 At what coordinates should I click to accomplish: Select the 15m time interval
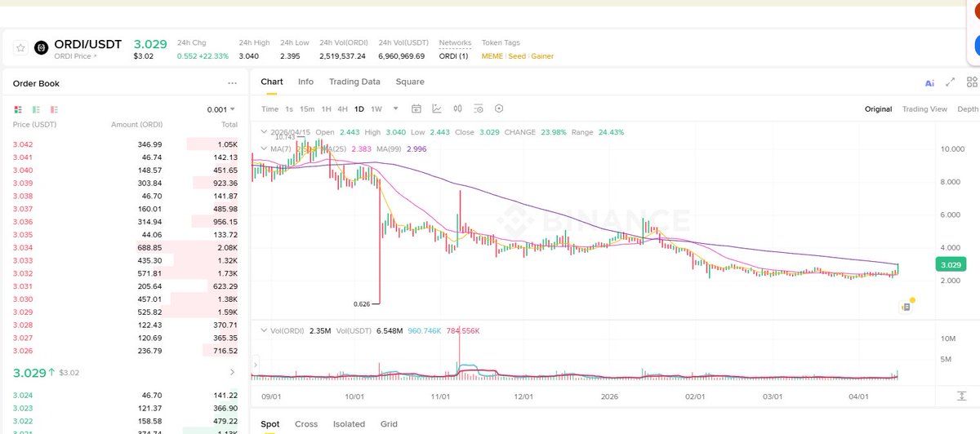tap(307, 108)
